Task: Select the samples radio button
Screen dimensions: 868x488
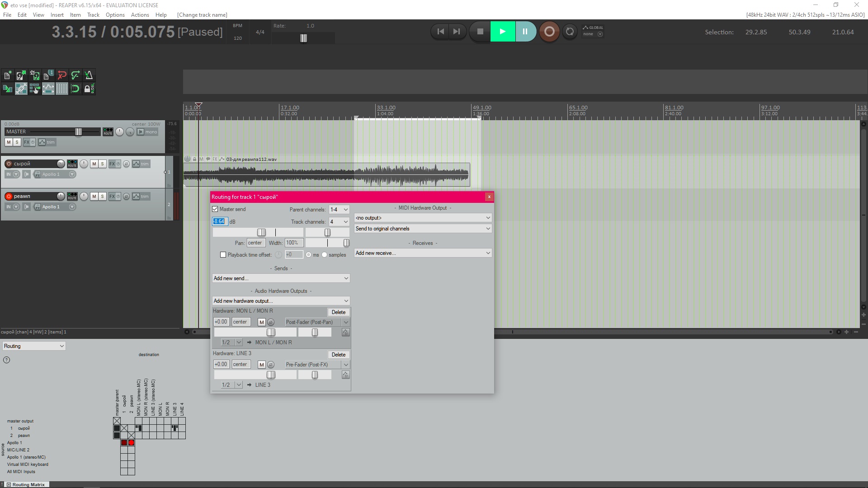Action: tap(324, 255)
